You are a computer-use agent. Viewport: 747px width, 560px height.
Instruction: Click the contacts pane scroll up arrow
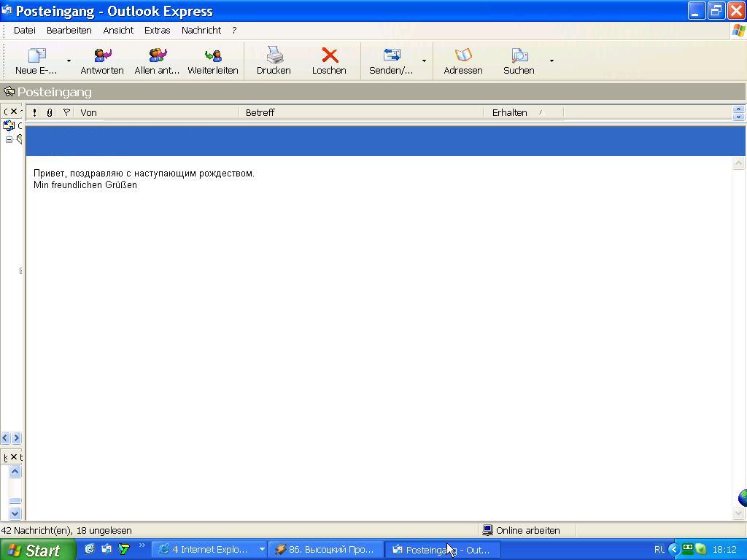point(15,472)
